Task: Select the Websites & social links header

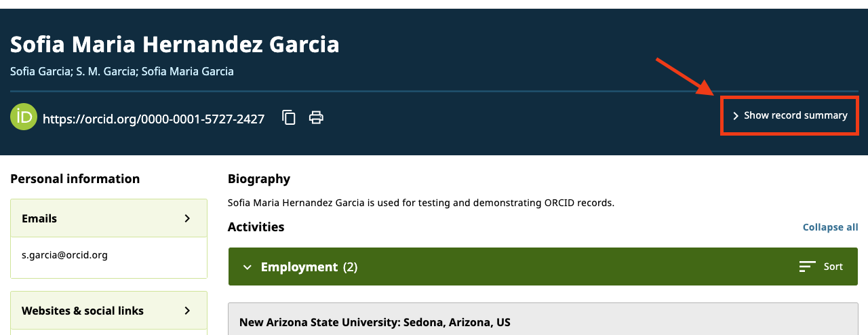Action: tap(83, 311)
